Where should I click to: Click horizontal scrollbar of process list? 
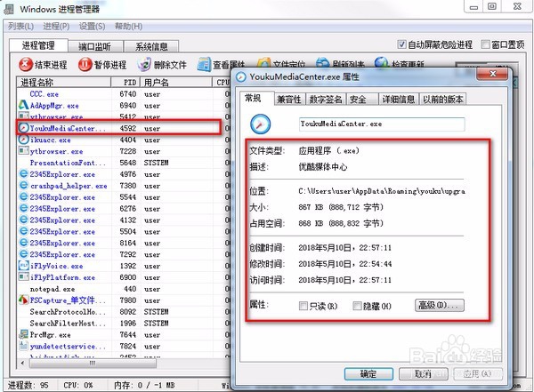(x=93, y=364)
